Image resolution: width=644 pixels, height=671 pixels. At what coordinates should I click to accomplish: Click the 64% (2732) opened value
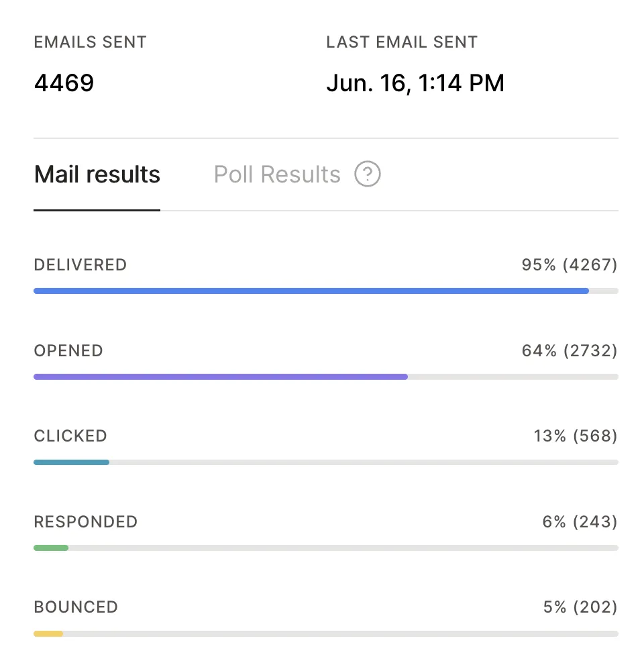click(570, 350)
